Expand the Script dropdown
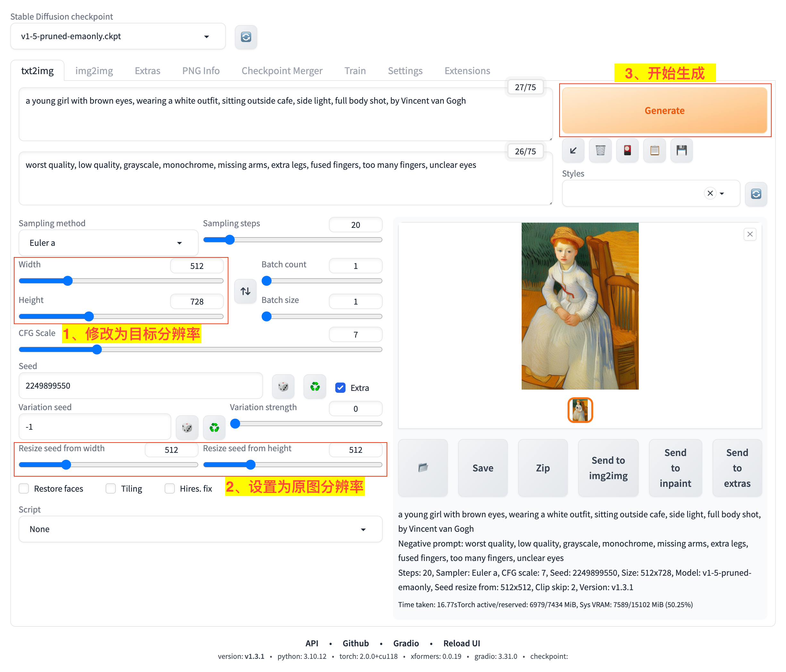The image size is (786, 672). 200,529
